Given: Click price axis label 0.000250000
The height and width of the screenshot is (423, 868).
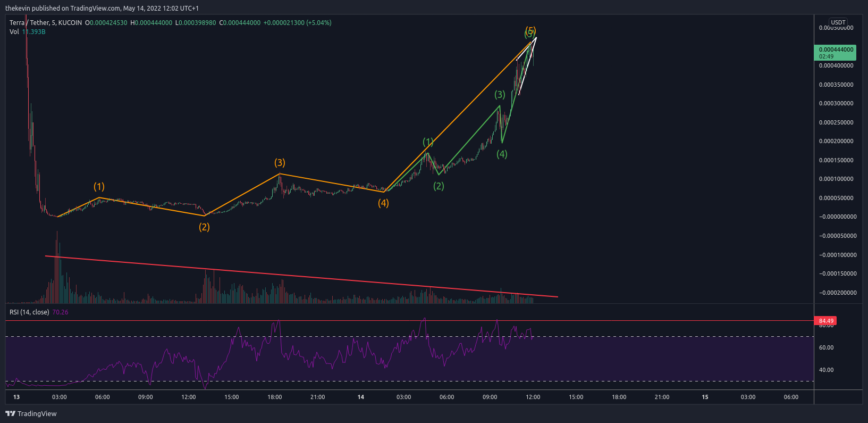Looking at the screenshot, I should (836, 122).
